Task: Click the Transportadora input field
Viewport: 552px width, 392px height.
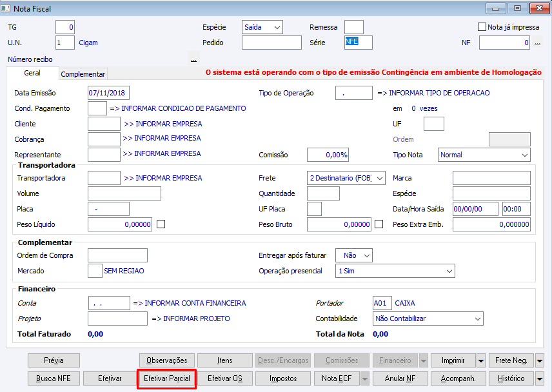Action: (104, 178)
